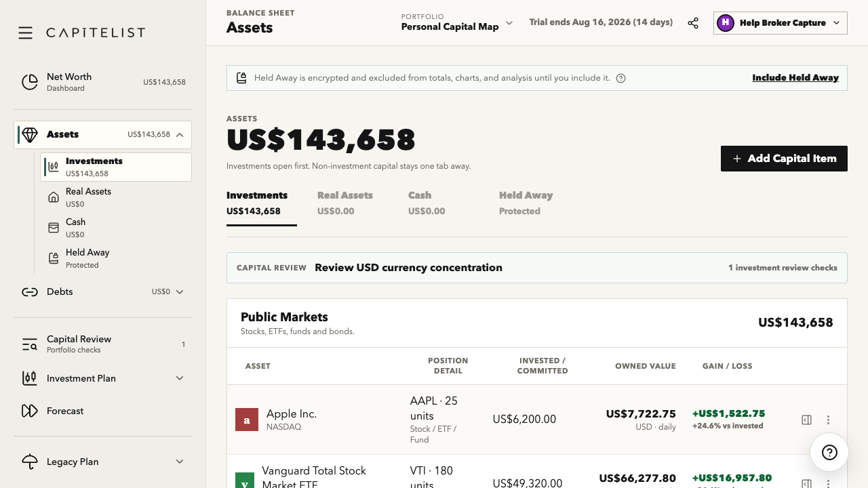Click the Apple Inc. red logo tile

247,420
